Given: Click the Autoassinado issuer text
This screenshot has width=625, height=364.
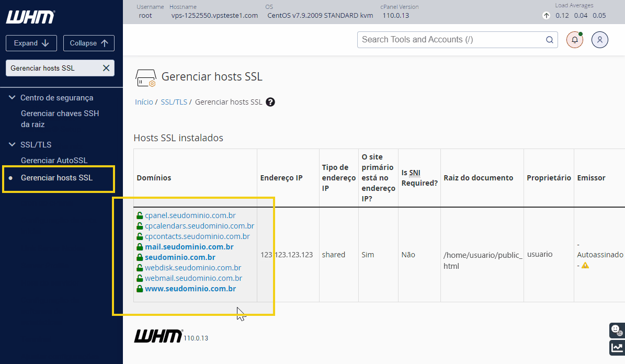Looking at the screenshot, I should (x=600, y=255).
